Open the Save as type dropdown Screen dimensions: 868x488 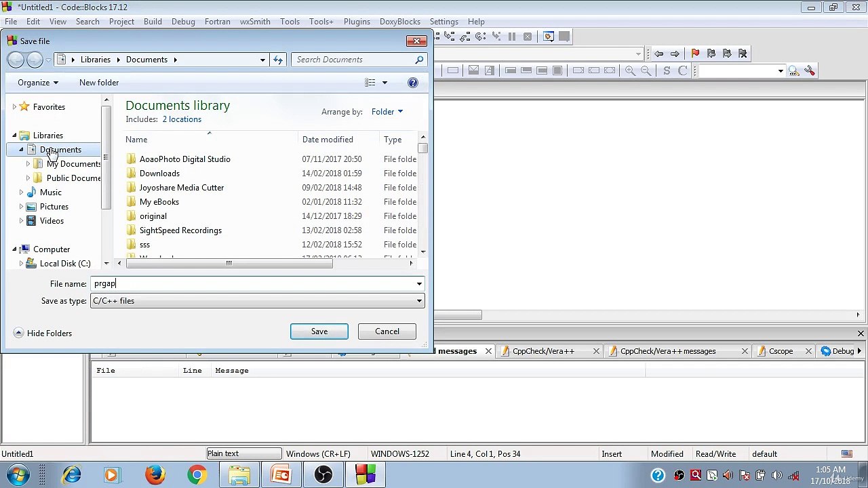pyautogui.click(x=419, y=301)
